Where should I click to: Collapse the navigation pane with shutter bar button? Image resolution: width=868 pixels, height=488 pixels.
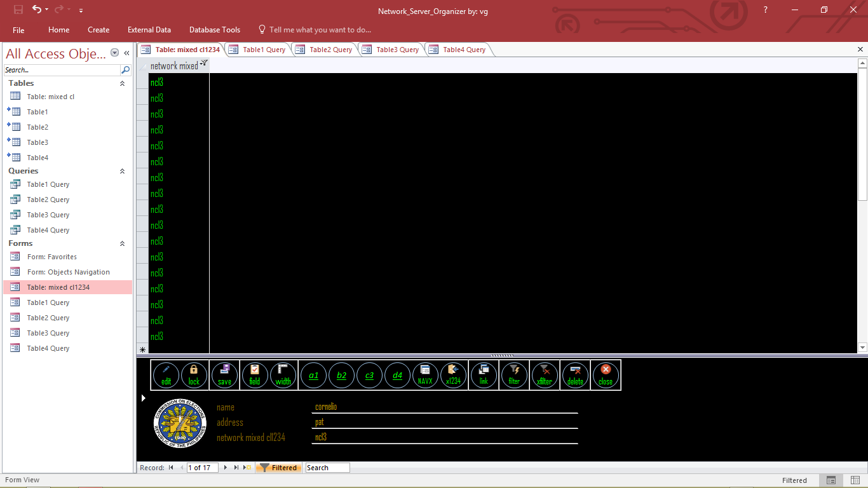(x=126, y=53)
